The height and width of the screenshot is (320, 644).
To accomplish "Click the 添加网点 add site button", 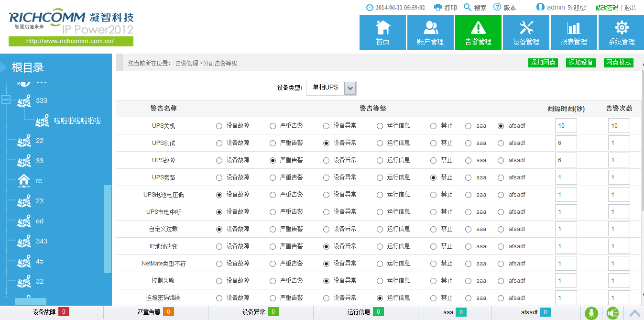I will click(x=543, y=63).
